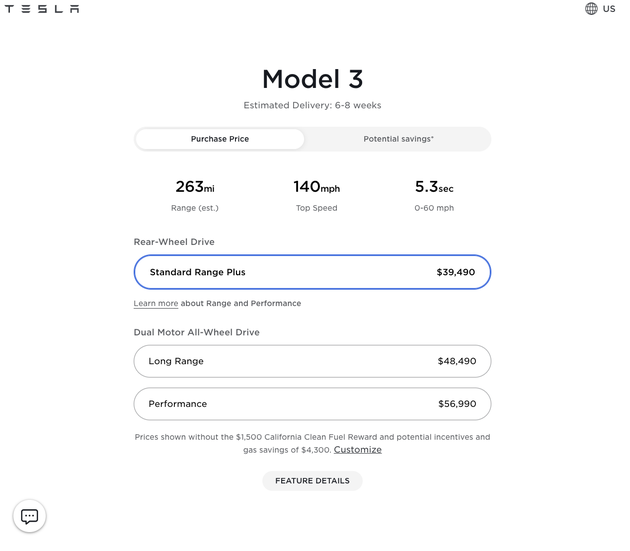This screenshot has height=551, width=630.
Task: Click the Rear-Wheel Drive section label
Action: (174, 242)
